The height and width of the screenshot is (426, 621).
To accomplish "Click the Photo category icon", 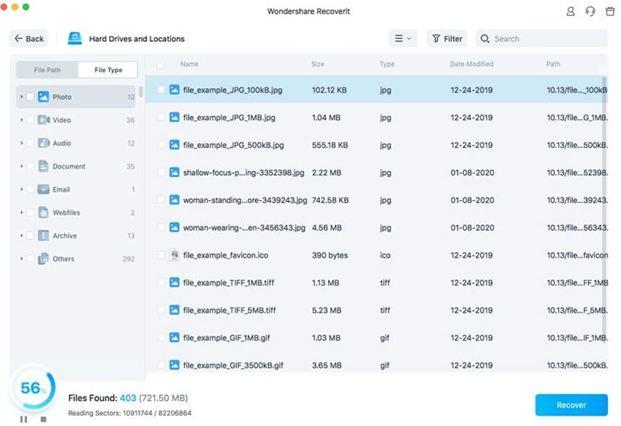I will [43, 97].
